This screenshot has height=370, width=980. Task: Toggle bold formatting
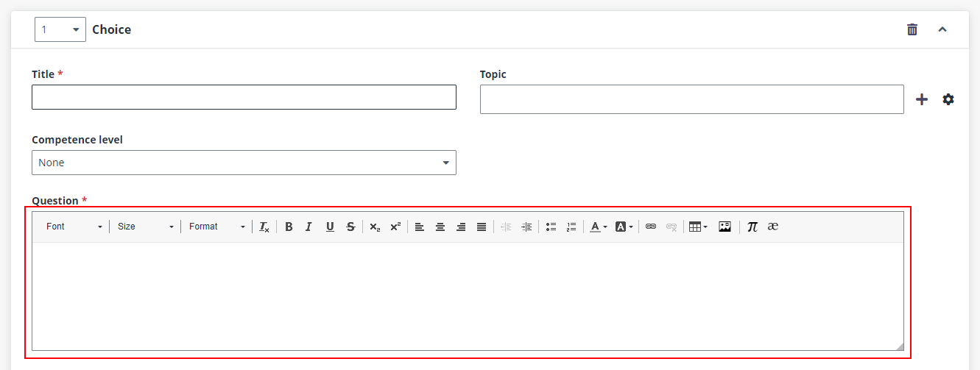(289, 227)
